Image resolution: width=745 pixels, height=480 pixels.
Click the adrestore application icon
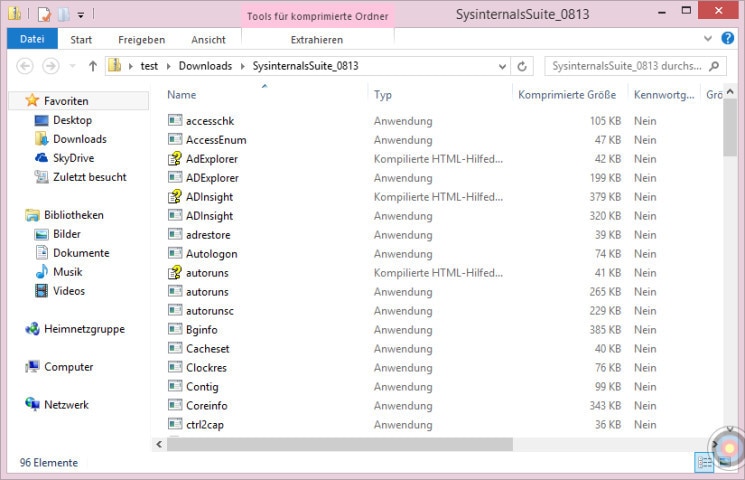coord(175,234)
